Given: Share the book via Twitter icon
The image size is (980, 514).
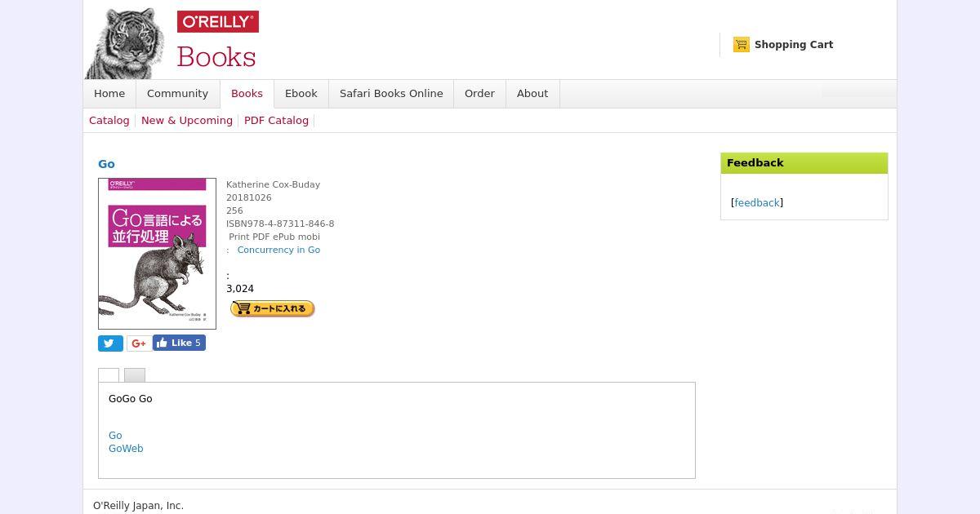Looking at the screenshot, I should [x=110, y=343].
